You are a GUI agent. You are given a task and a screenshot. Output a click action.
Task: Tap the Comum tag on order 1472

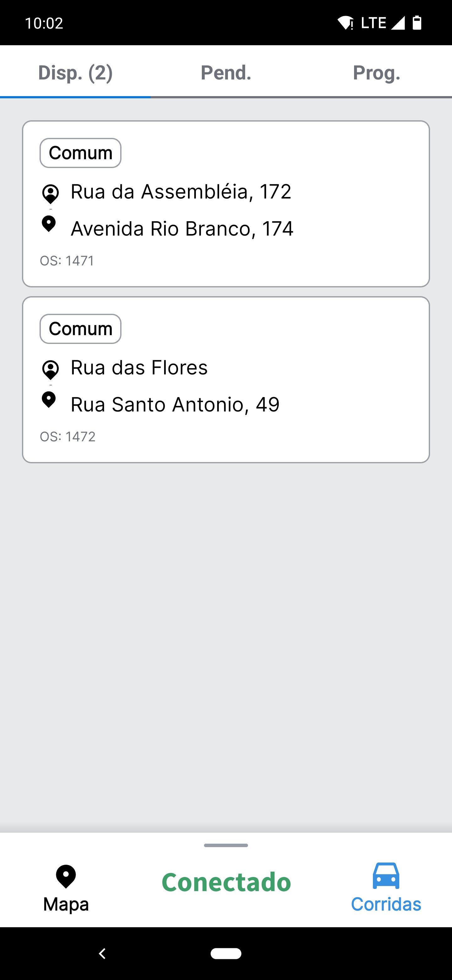81,329
